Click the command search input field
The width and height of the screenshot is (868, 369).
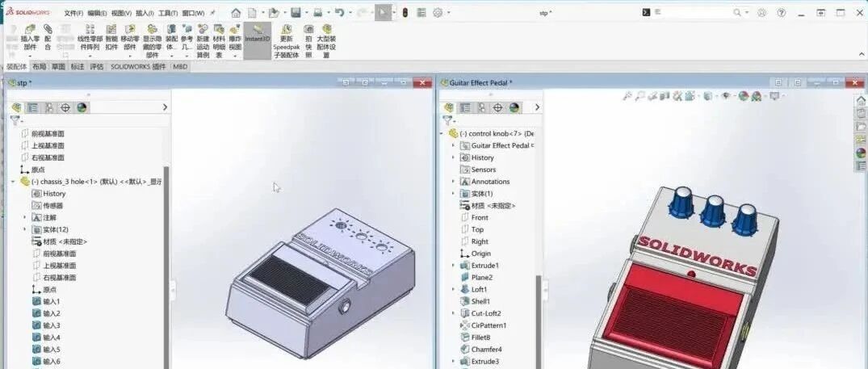tap(693, 13)
